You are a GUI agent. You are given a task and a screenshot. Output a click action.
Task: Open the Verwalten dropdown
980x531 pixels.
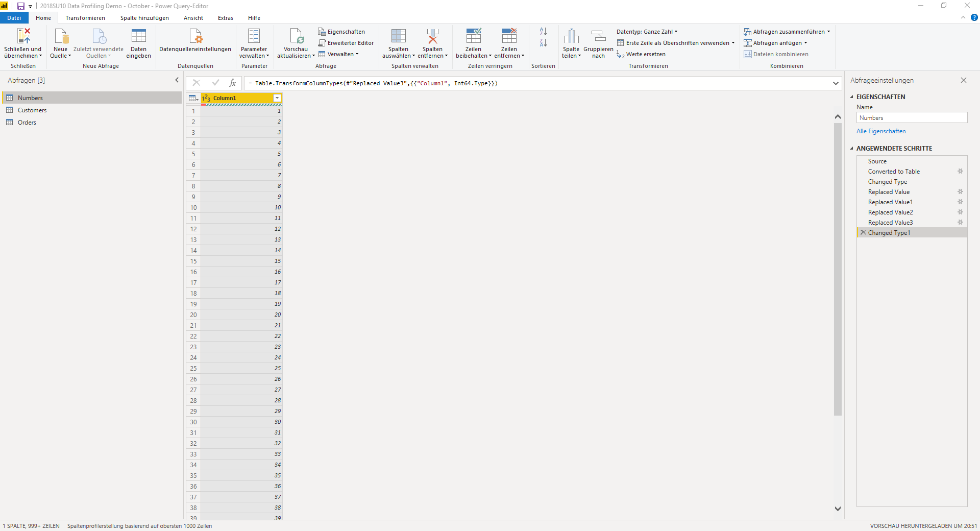coord(338,54)
